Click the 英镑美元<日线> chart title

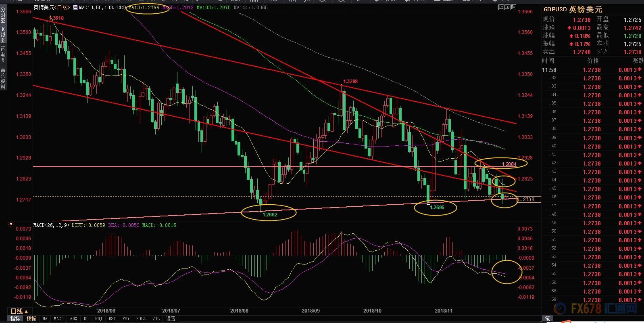[x=52, y=7]
